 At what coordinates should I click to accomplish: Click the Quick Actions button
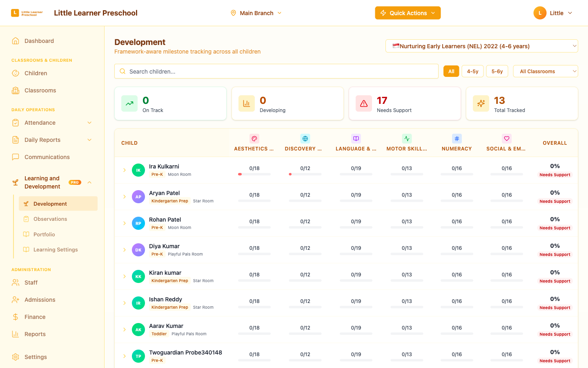[x=408, y=13]
